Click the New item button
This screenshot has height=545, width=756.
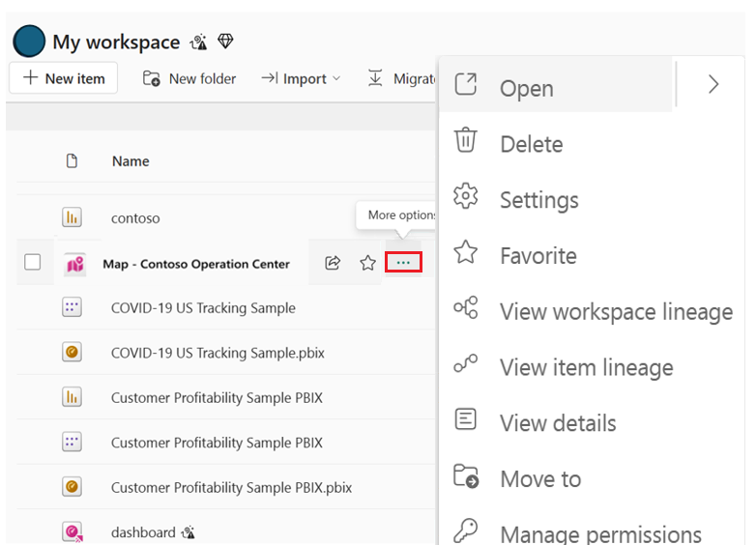pos(64,78)
